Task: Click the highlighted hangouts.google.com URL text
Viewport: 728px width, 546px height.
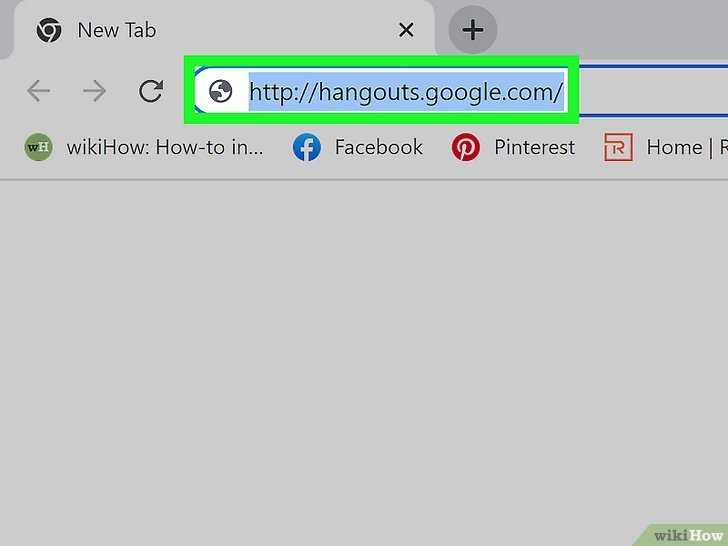Action: [x=406, y=92]
